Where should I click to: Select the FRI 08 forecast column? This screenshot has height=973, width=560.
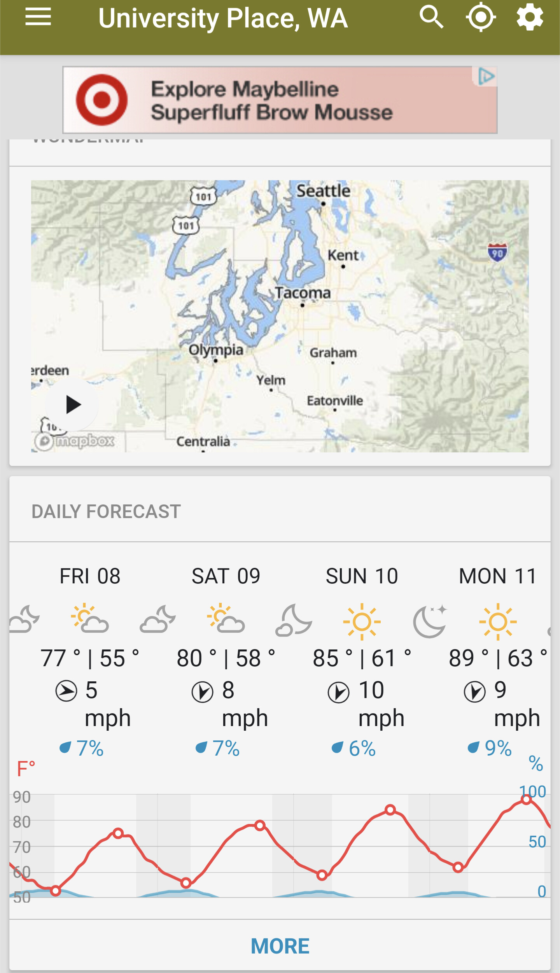click(90, 576)
